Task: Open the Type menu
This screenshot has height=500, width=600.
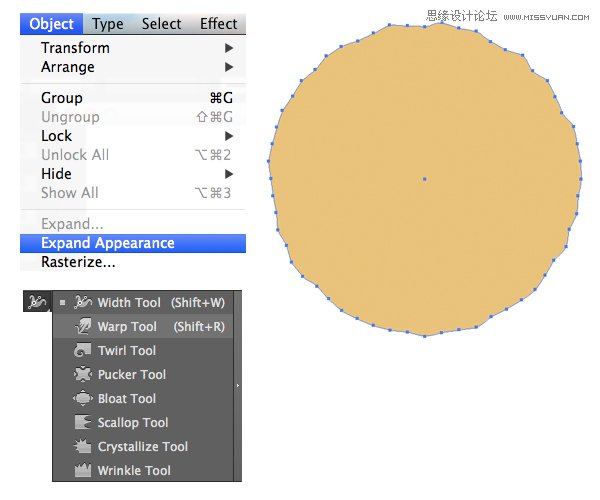Action: pyautogui.click(x=107, y=24)
